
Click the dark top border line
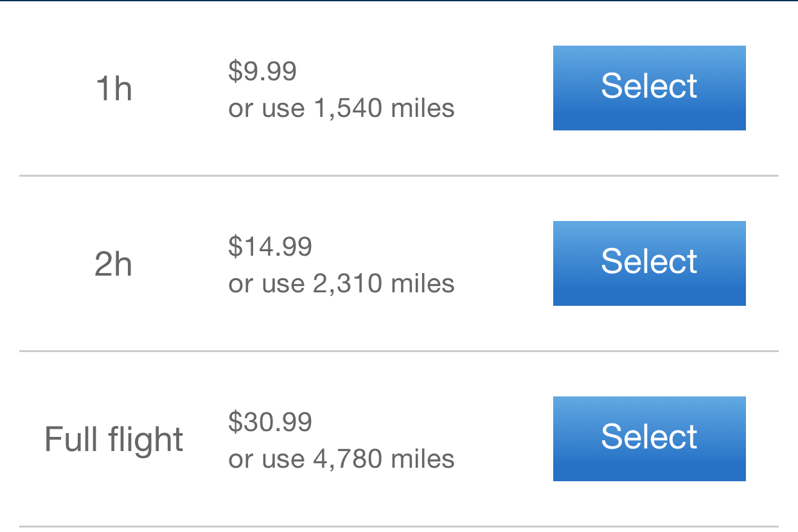(398, 1)
